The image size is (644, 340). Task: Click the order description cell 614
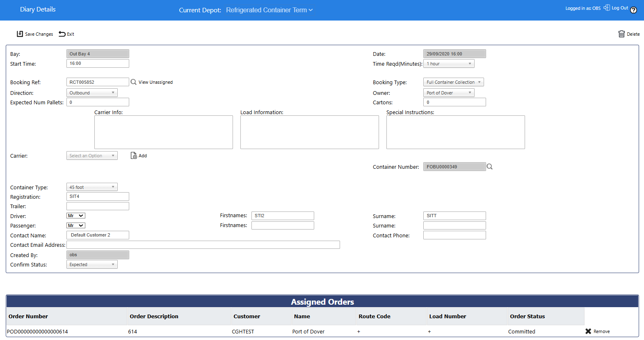tap(132, 331)
